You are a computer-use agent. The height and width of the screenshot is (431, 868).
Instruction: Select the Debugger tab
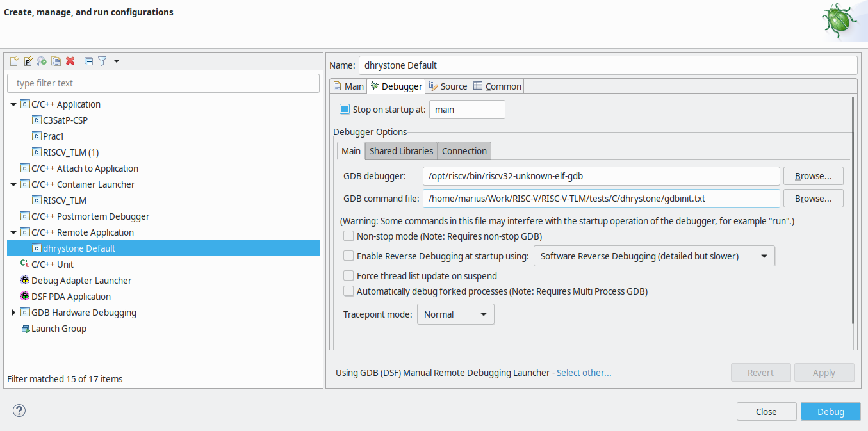pyautogui.click(x=395, y=86)
